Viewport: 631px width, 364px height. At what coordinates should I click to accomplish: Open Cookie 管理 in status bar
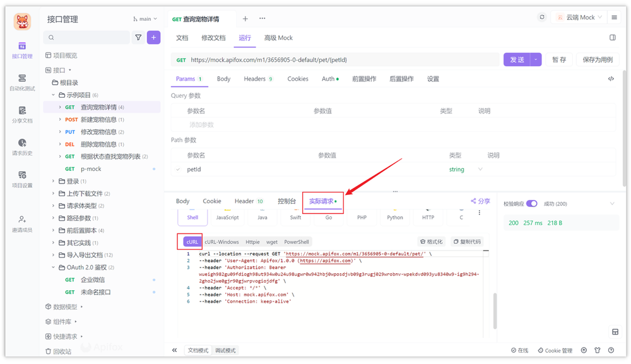pyautogui.click(x=555, y=350)
